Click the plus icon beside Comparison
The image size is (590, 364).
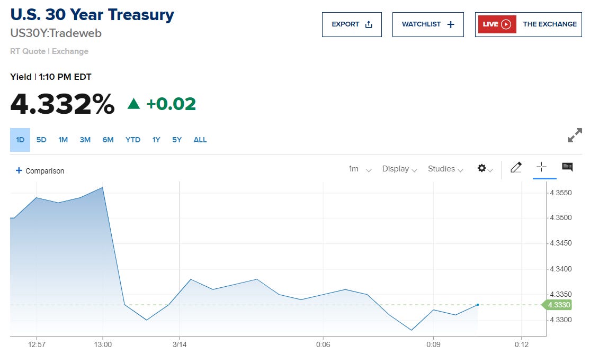(x=19, y=170)
